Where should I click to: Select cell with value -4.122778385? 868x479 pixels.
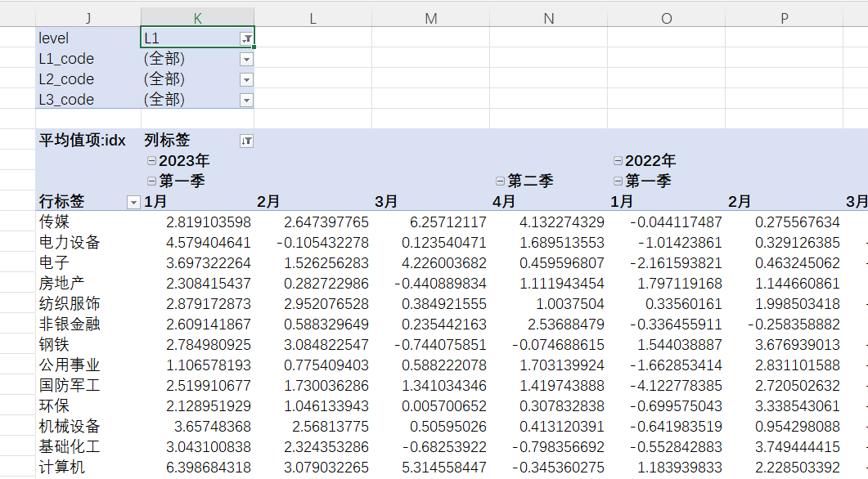pyautogui.click(x=667, y=386)
